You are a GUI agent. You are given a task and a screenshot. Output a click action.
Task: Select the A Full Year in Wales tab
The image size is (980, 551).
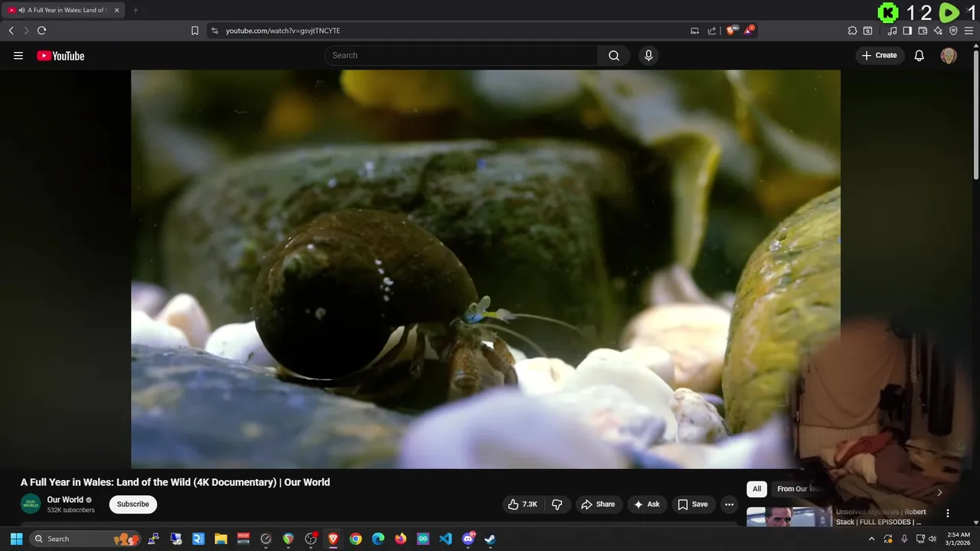(x=64, y=10)
